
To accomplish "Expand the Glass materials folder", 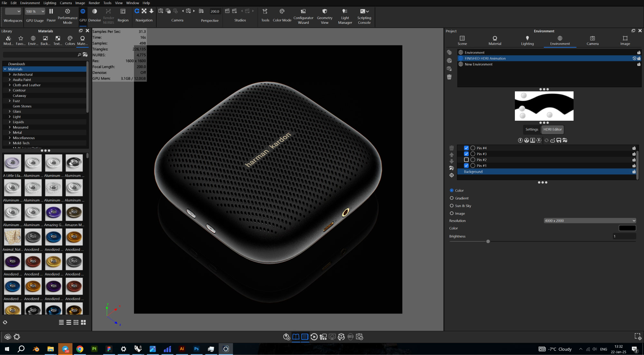I will coord(10,111).
